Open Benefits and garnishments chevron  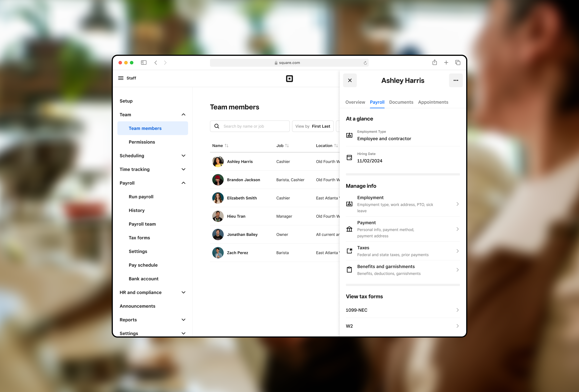457,269
